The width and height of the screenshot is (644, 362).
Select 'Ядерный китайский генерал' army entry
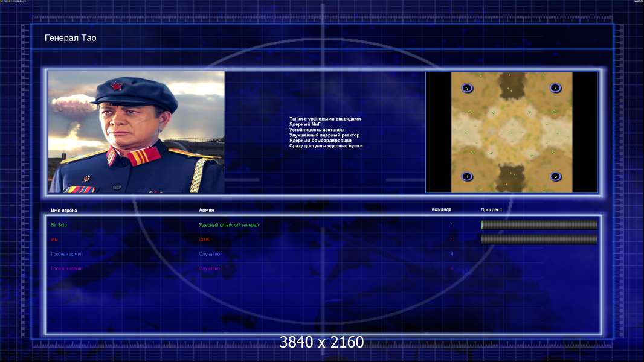pos(229,225)
